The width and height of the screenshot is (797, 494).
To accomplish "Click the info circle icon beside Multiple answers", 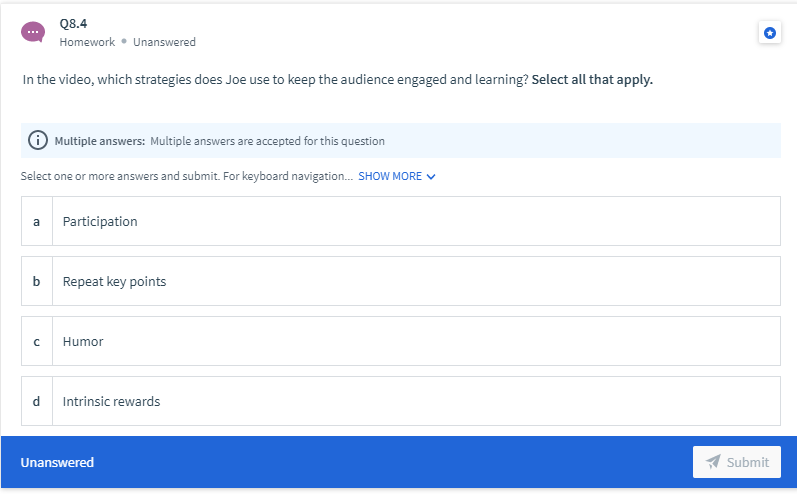I will (38, 140).
